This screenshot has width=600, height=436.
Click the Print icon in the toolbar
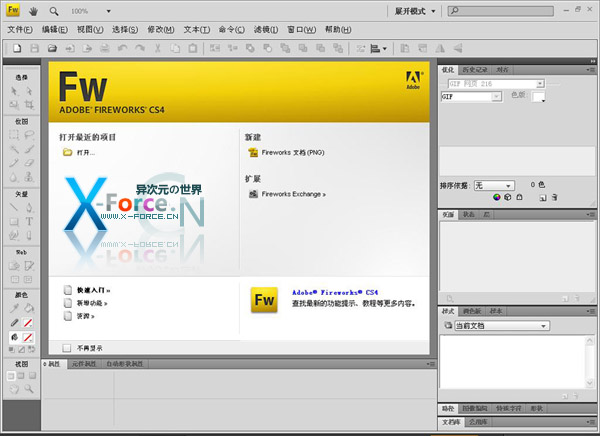105,48
